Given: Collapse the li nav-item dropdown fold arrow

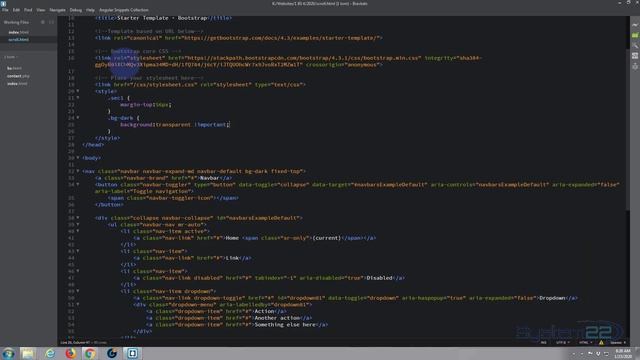Looking at the screenshot, I should [78, 291].
